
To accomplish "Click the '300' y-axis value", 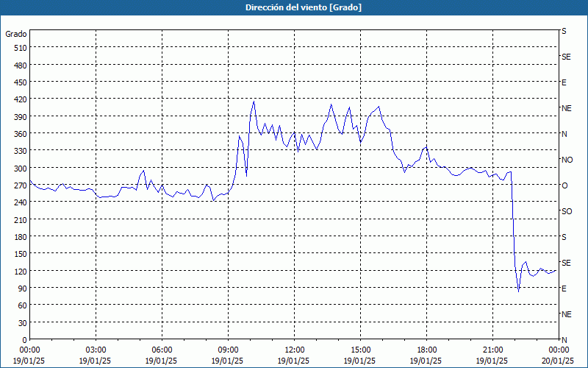I will click(21, 169).
